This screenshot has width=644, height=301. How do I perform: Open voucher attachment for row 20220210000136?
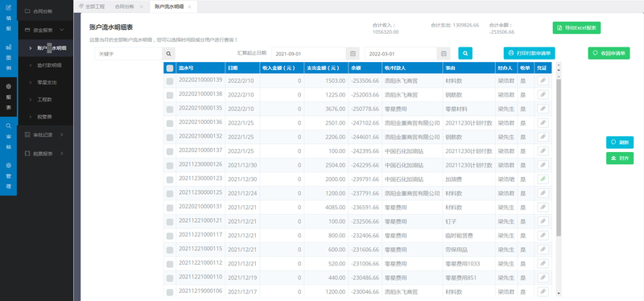click(543, 123)
